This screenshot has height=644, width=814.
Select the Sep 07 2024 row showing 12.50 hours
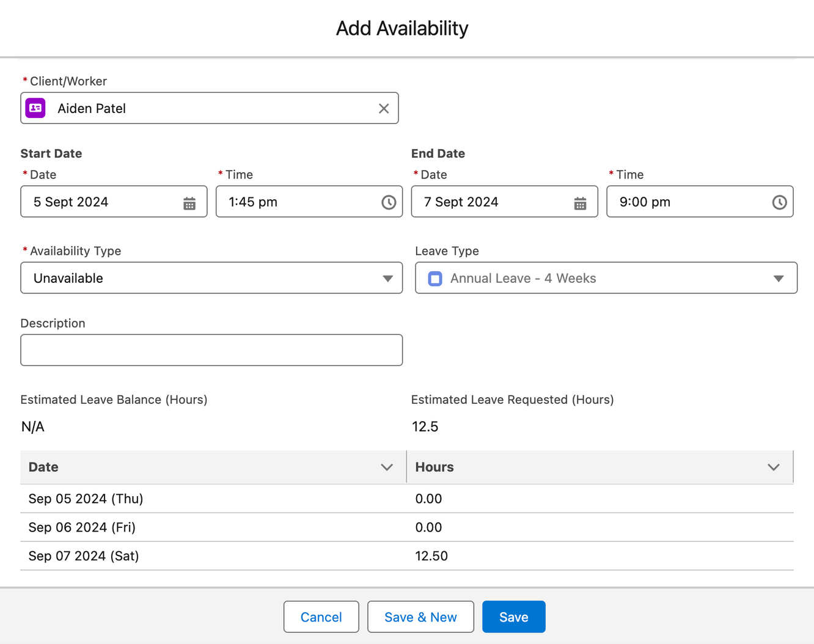pos(244,555)
